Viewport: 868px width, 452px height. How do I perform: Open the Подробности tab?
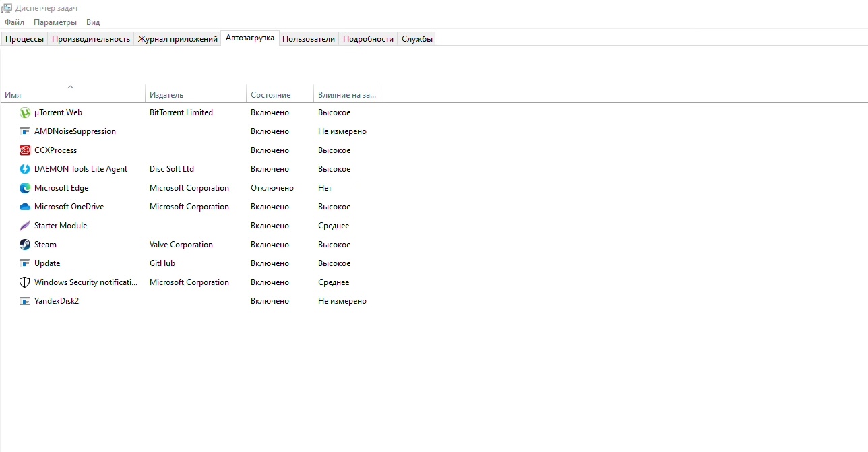pos(368,39)
